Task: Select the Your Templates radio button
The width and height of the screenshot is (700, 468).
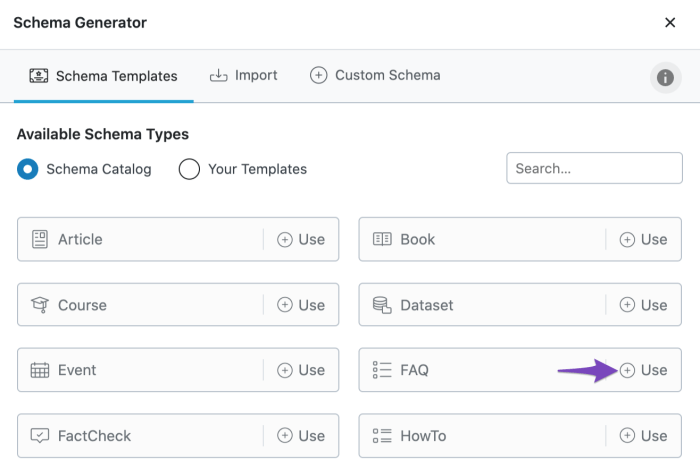Action: pos(189,169)
